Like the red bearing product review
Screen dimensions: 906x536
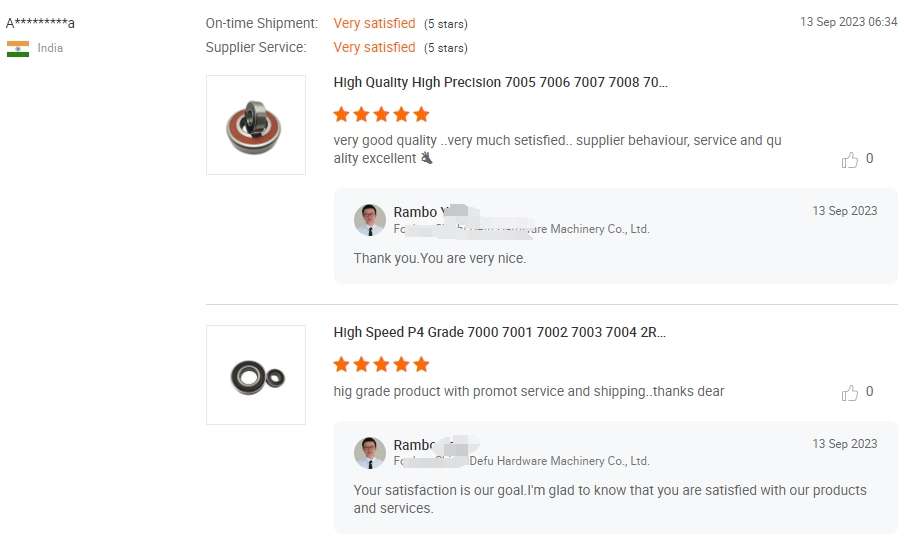pyautogui.click(x=850, y=160)
